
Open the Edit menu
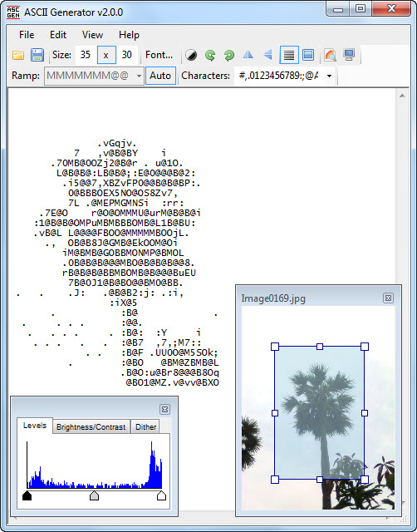58,35
